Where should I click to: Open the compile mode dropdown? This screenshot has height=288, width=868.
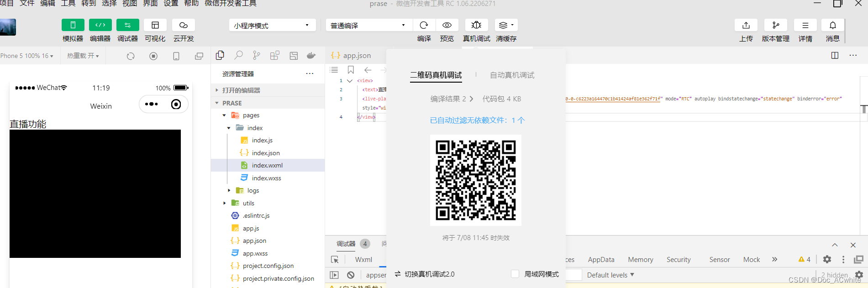tap(368, 25)
